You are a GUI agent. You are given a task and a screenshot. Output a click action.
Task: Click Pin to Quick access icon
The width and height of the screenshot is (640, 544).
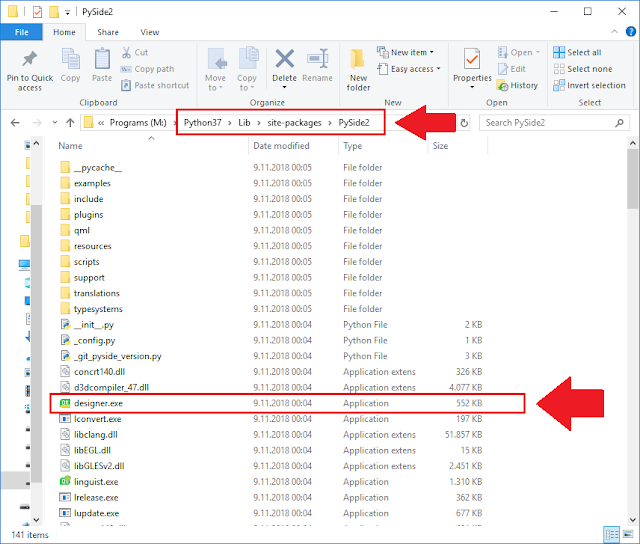[29, 59]
